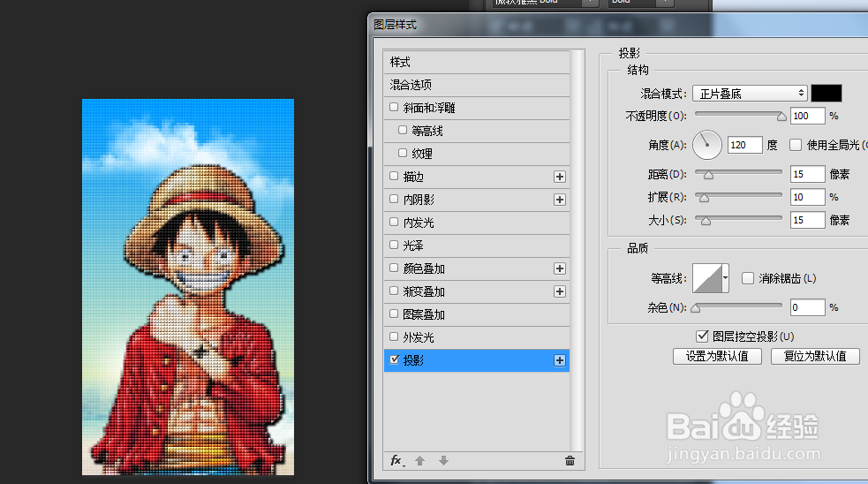Click the Luffy image on canvas

tap(188, 287)
